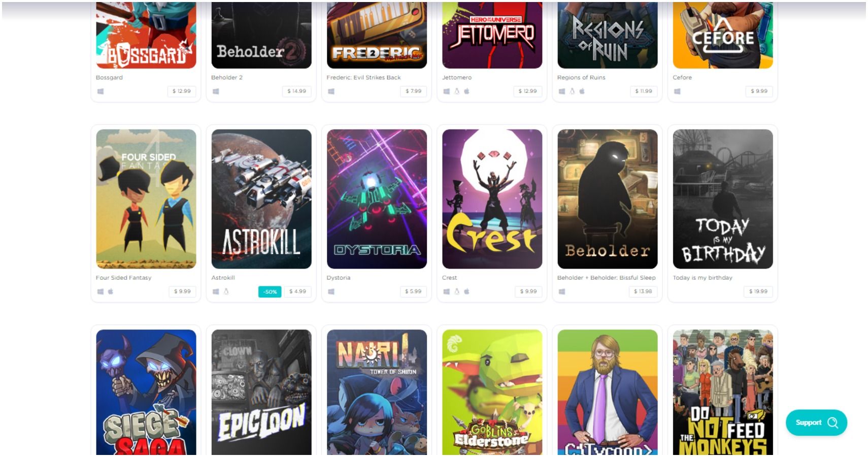Click the $ 14.99 price for Beholder 2
868x457 pixels.
coord(296,91)
